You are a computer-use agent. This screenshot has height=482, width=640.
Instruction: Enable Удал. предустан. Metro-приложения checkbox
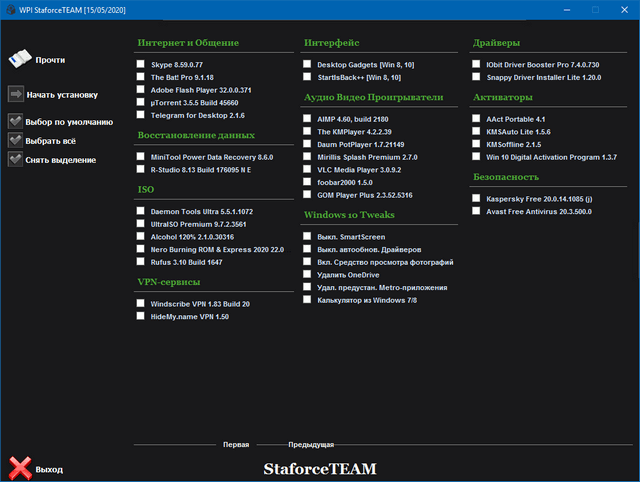click(307, 287)
